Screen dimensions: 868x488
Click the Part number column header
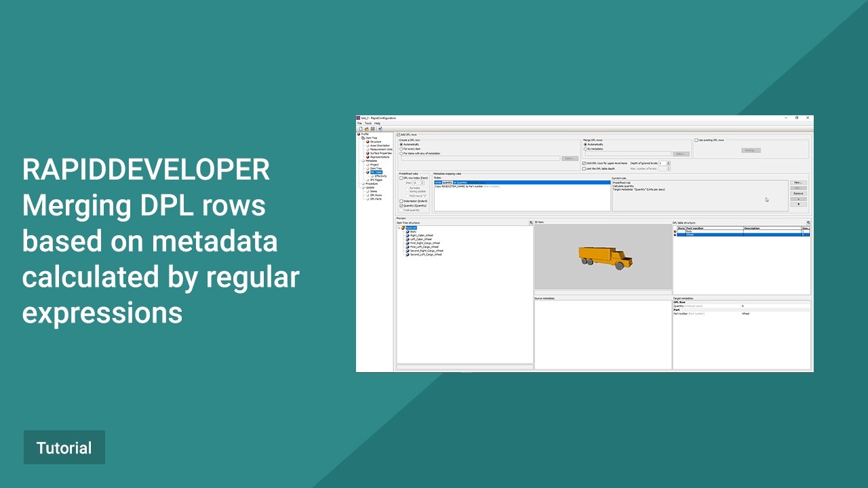[x=714, y=228]
